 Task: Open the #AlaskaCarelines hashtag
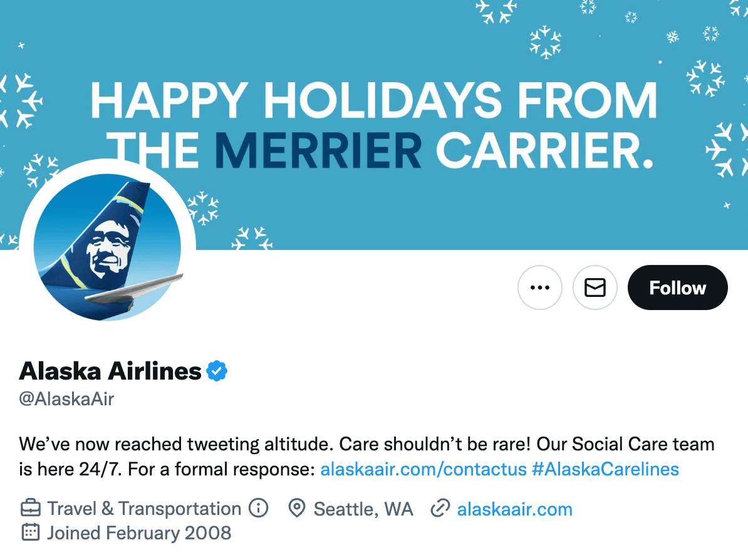click(605, 469)
